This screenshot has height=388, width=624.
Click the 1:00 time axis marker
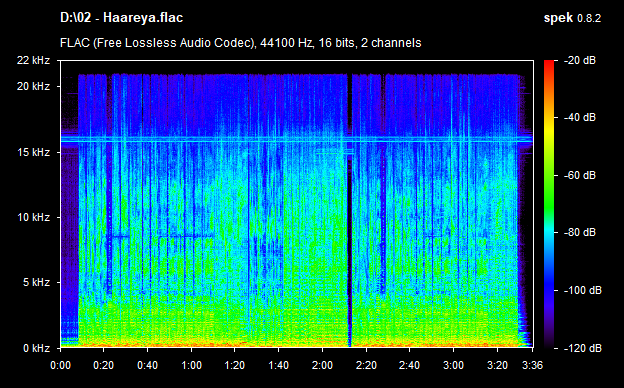pos(191,365)
